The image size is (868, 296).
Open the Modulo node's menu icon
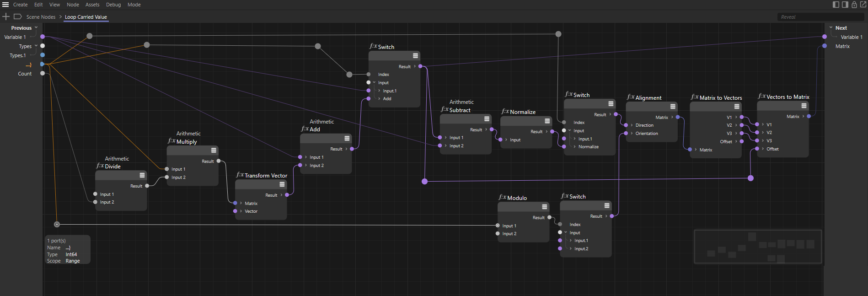coord(545,207)
